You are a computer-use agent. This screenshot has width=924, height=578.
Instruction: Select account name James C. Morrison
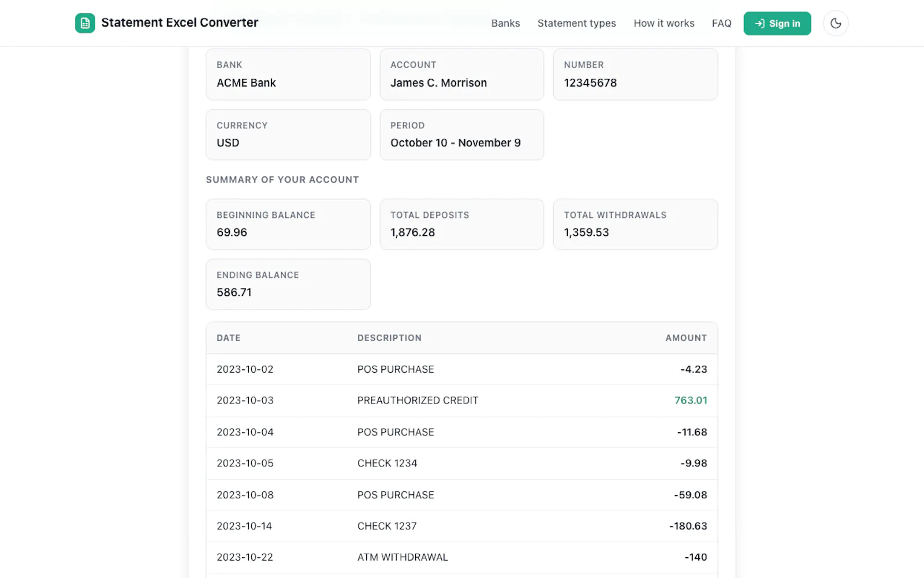438,83
